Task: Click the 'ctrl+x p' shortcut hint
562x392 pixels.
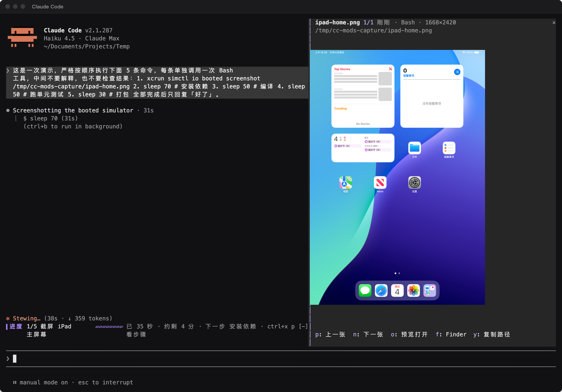Action: tap(281, 326)
